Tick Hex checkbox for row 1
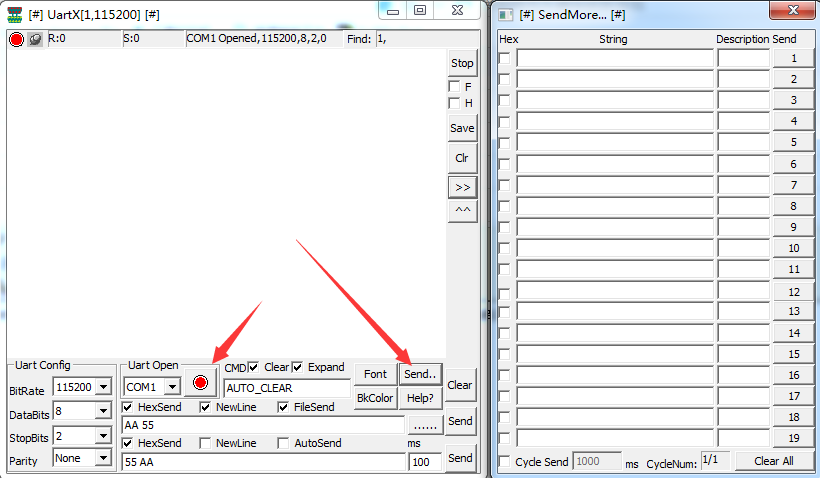This screenshot has height=478, width=820. click(505, 58)
